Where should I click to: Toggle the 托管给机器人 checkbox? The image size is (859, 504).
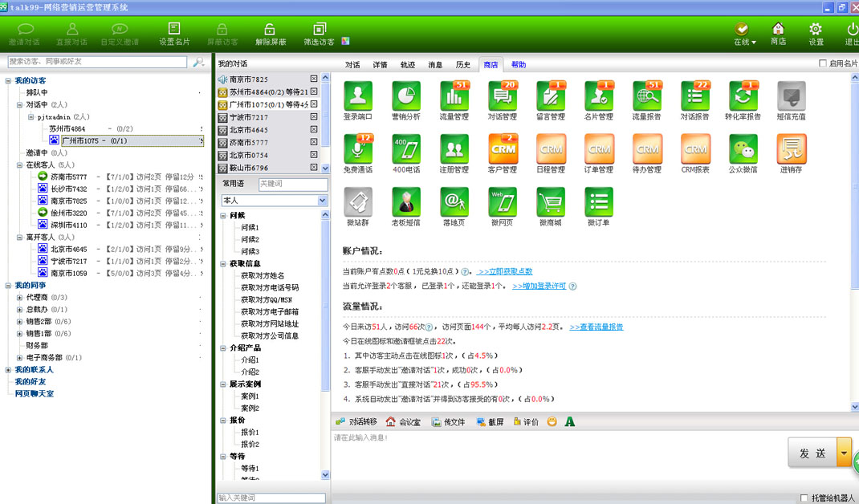(x=804, y=498)
